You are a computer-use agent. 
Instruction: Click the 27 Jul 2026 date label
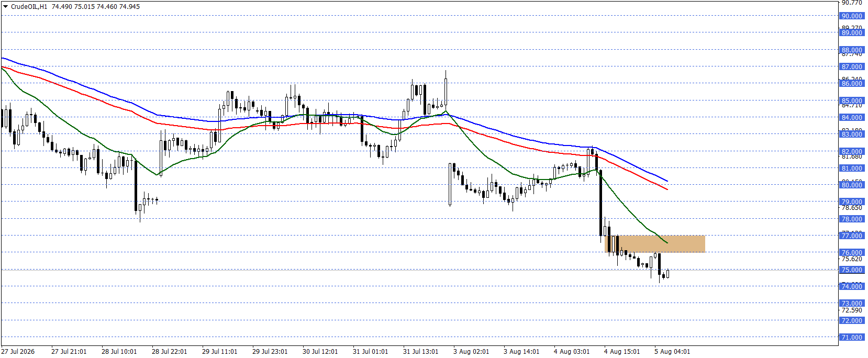18,352
